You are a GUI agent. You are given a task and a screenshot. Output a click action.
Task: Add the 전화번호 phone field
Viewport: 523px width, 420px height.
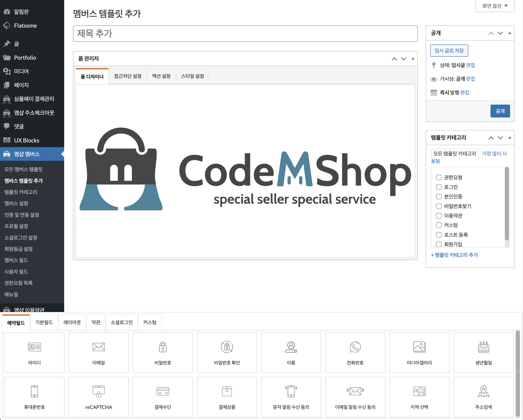pyautogui.click(x=355, y=352)
